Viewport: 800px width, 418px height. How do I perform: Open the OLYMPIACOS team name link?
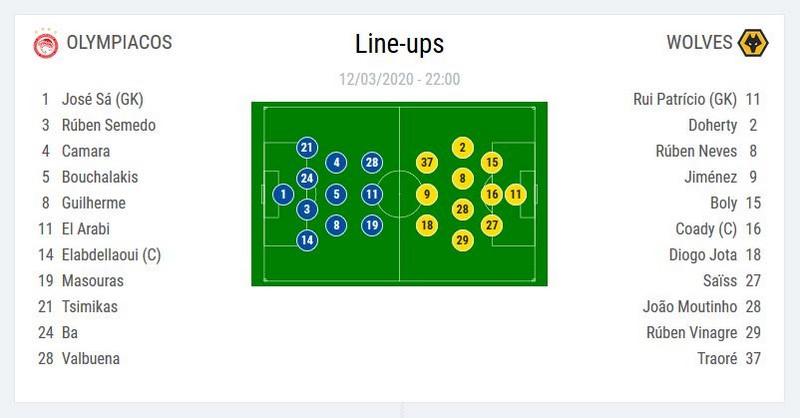coord(119,42)
